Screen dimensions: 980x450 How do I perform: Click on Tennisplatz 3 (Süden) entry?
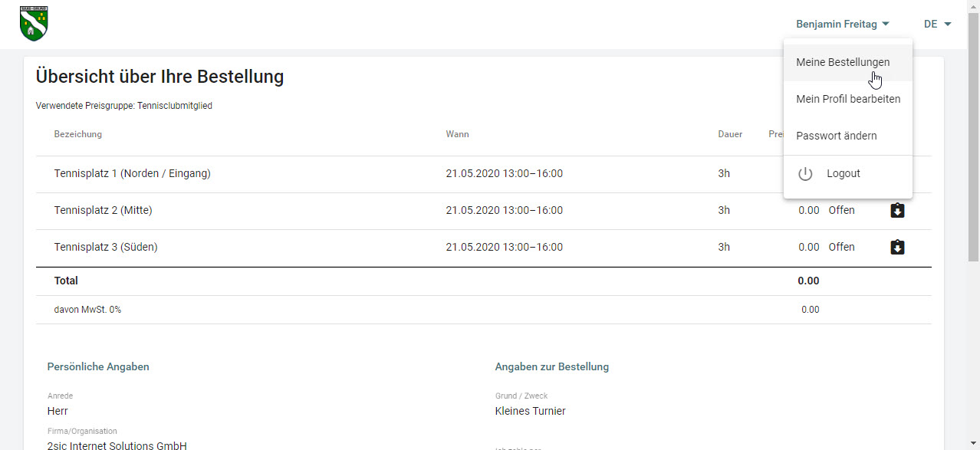[x=106, y=247]
